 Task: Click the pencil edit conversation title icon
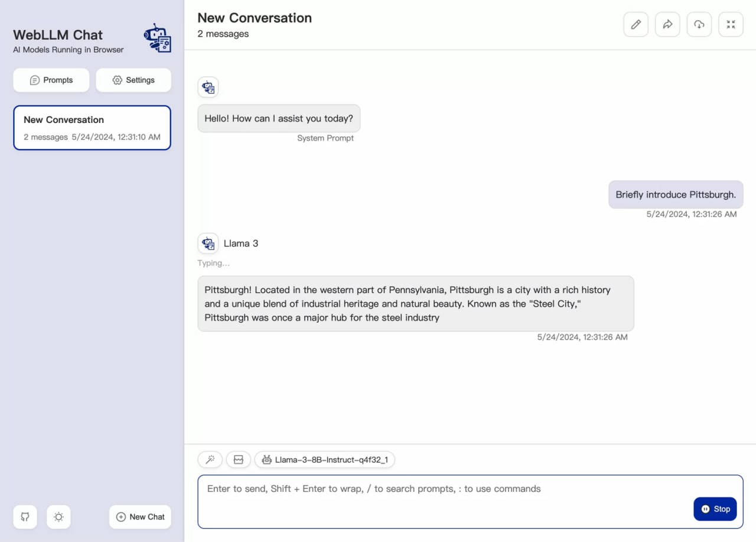(636, 24)
